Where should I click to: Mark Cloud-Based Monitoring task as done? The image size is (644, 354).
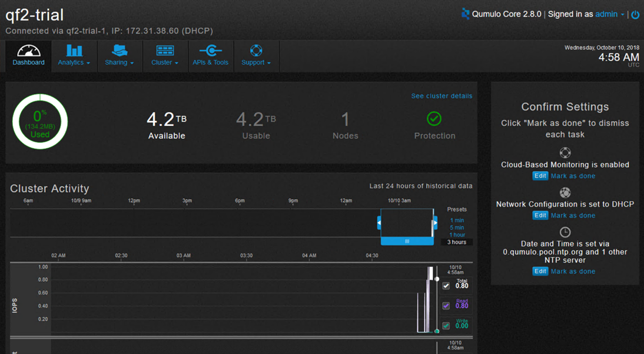[573, 175]
